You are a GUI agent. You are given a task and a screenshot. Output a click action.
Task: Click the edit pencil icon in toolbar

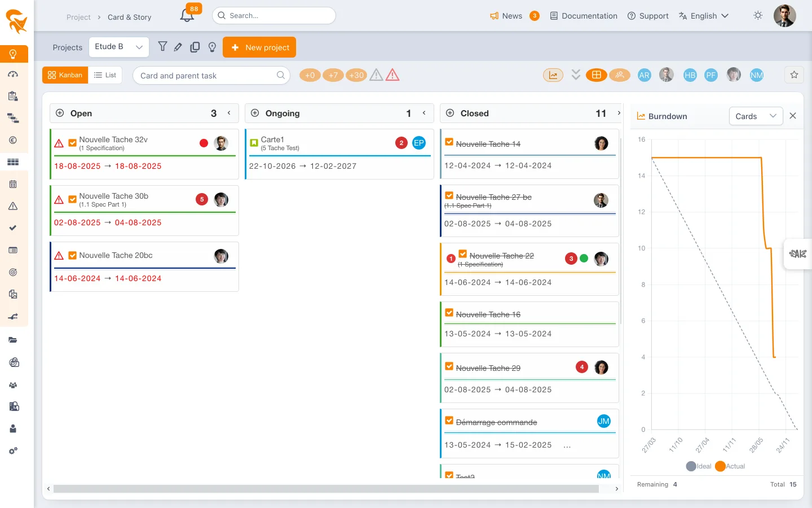(178, 47)
